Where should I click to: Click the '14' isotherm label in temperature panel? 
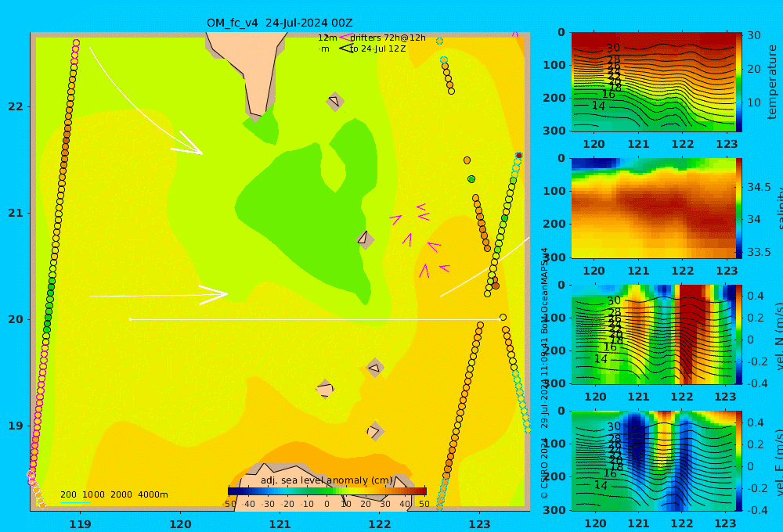598,106
